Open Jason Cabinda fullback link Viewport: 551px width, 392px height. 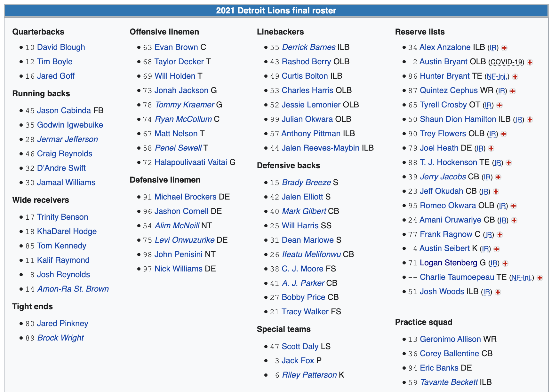[x=64, y=111]
